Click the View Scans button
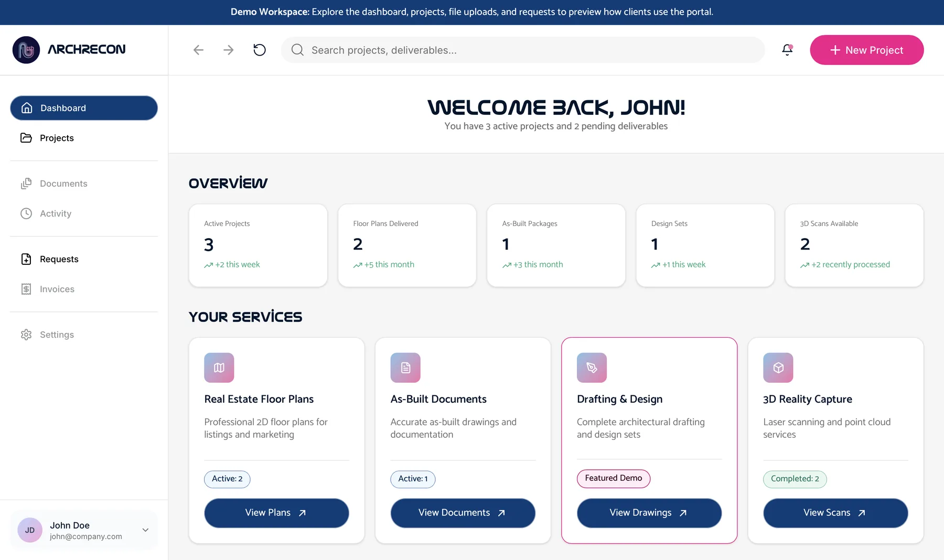944x560 pixels. click(x=835, y=513)
